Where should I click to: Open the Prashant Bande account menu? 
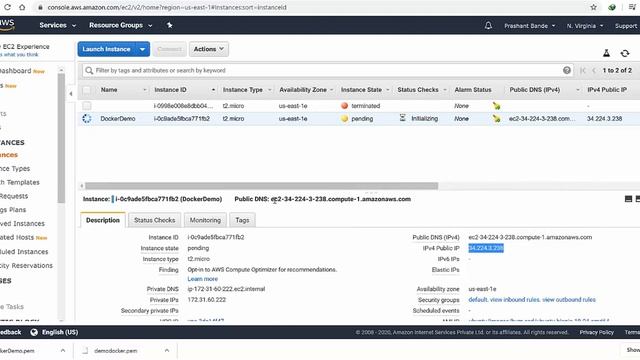point(529,26)
